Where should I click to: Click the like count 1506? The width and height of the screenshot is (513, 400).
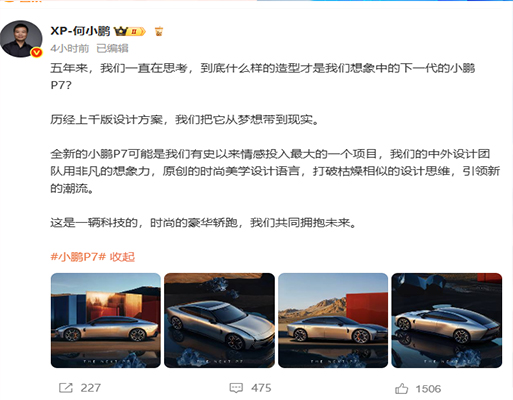[429, 389]
